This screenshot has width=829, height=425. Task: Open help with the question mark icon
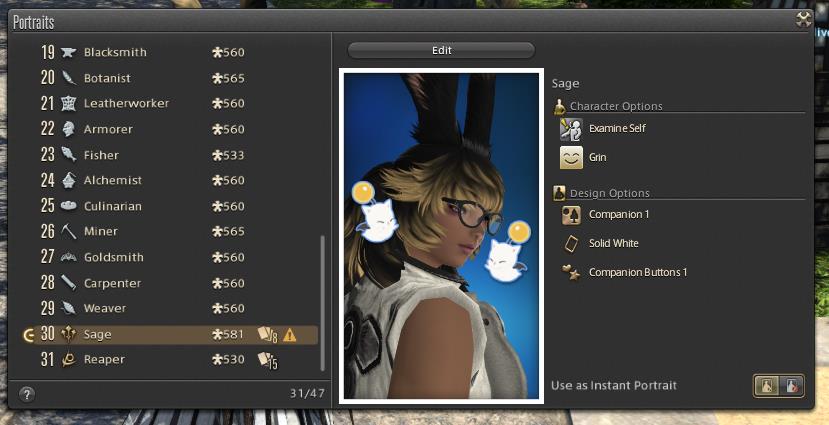(27, 394)
